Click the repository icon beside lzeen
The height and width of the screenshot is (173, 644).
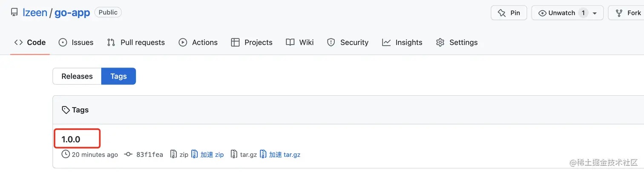click(14, 13)
